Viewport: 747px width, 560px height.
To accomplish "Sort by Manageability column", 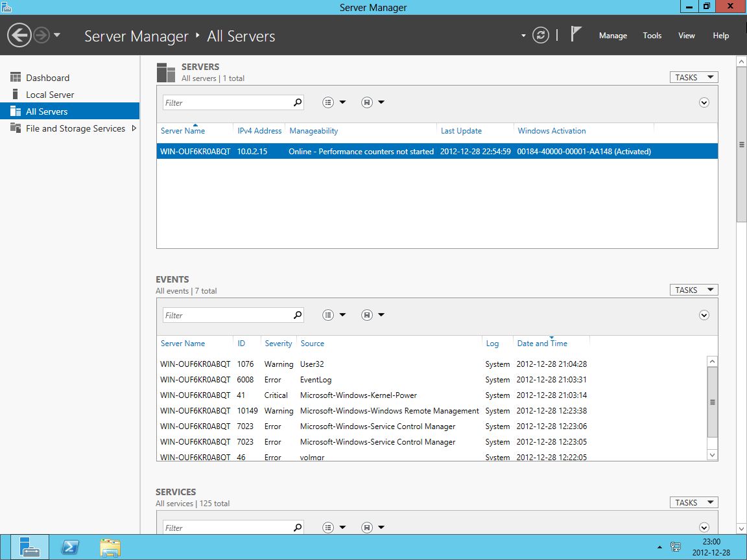I will pyautogui.click(x=313, y=130).
